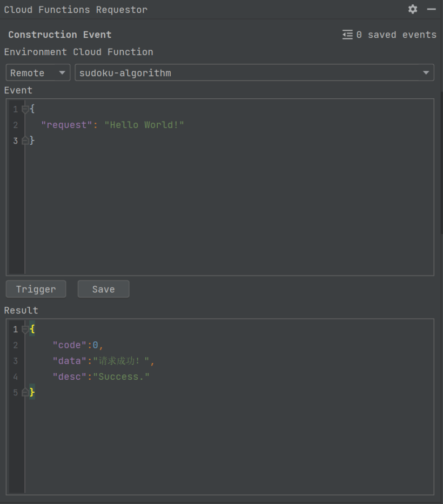The width and height of the screenshot is (443, 504).
Task: Click the "request" key in Event editor
Action: pos(66,125)
